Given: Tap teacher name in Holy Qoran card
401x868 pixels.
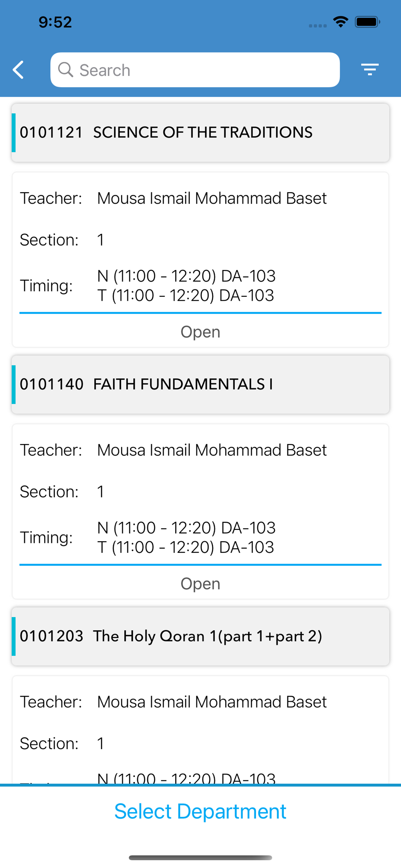Looking at the screenshot, I should pos(212,702).
